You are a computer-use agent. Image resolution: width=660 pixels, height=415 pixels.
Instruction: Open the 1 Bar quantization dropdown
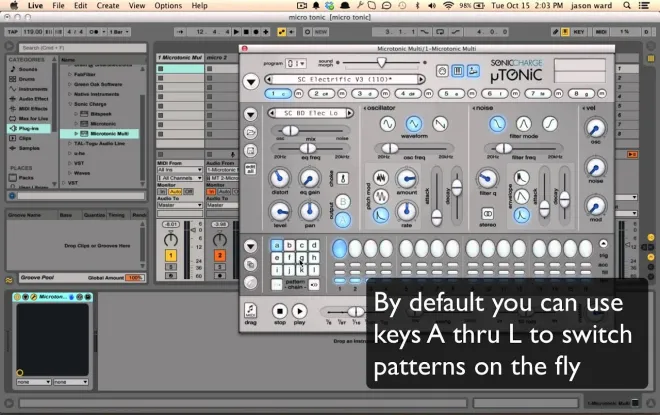coord(119,32)
